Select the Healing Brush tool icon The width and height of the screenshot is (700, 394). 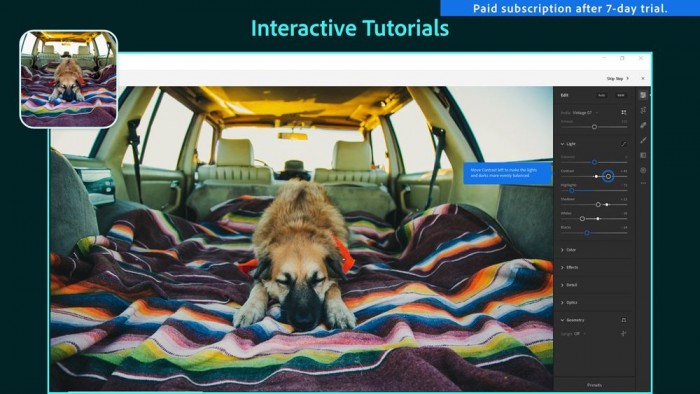coord(643,125)
